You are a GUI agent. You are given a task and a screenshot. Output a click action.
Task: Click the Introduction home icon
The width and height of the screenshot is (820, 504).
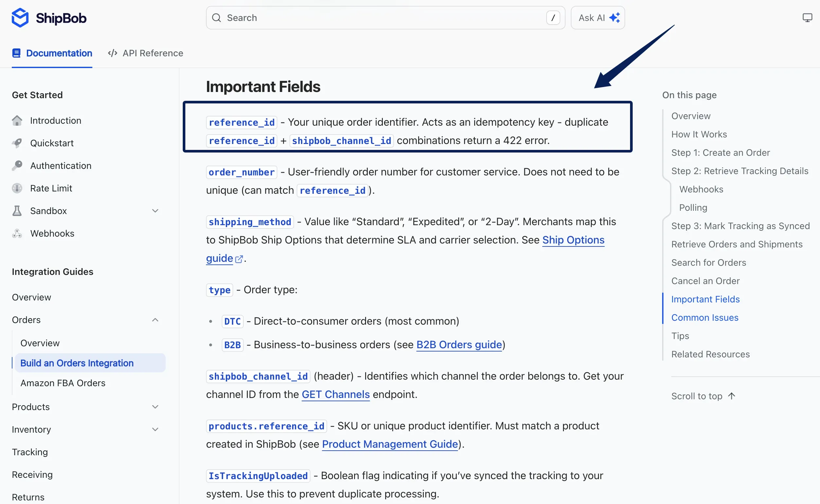click(x=17, y=120)
